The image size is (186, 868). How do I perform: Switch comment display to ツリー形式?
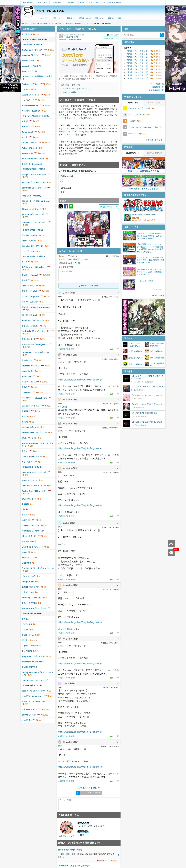coord(84,259)
